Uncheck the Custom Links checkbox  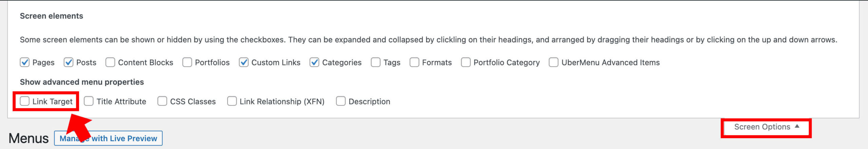244,62
